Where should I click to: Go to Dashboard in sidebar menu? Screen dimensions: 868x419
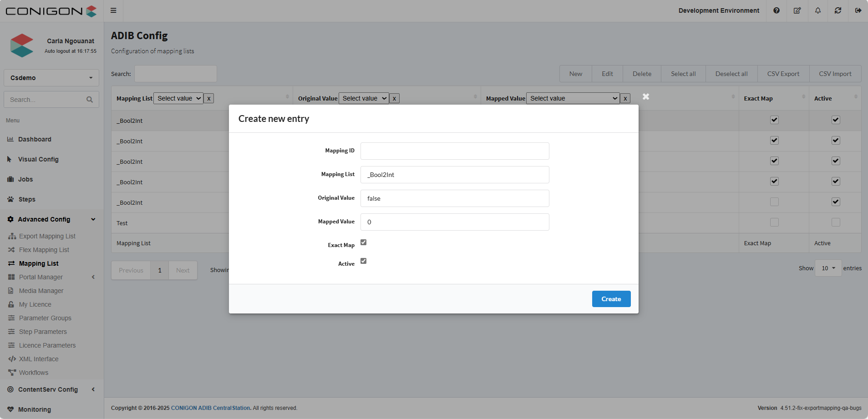click(35, 139)
